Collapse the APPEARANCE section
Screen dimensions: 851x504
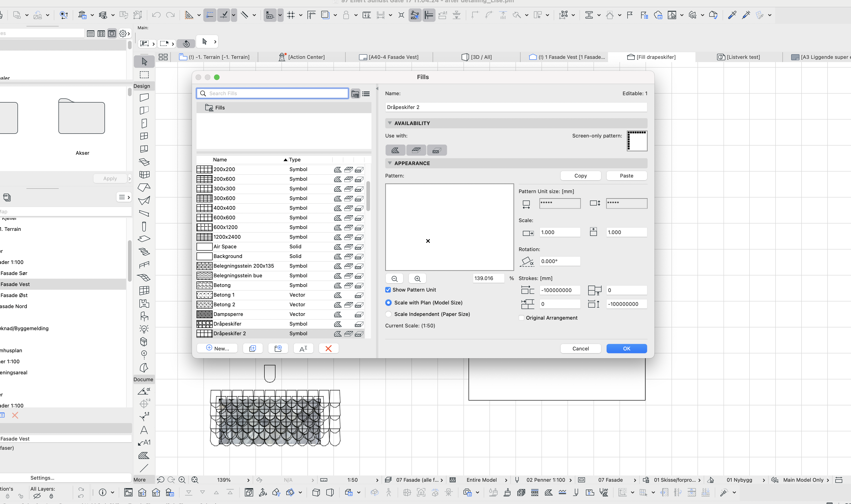click(390, 163)
